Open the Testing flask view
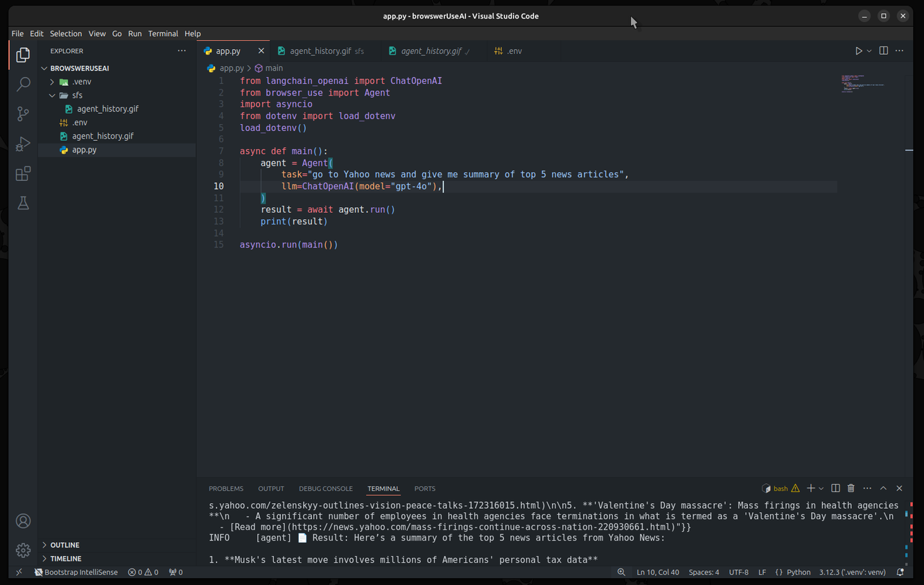Viewport: 924px width, 585px height. tap(23, 203)
